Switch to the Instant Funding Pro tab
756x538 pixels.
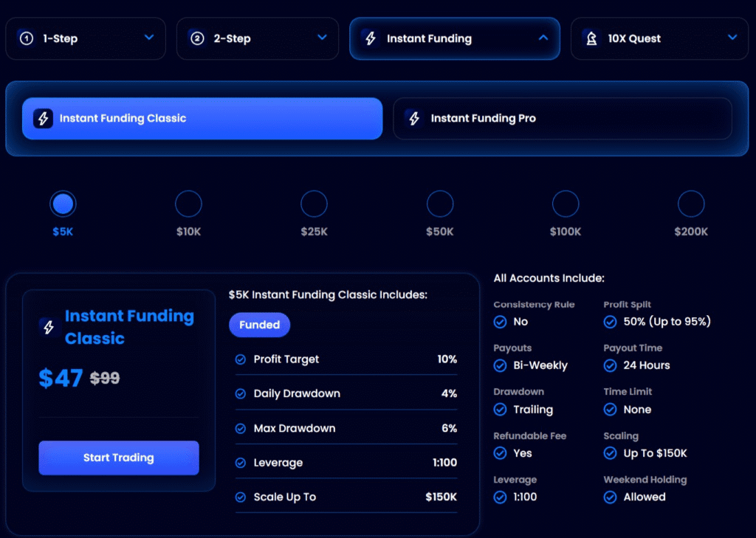click(563, 117)
